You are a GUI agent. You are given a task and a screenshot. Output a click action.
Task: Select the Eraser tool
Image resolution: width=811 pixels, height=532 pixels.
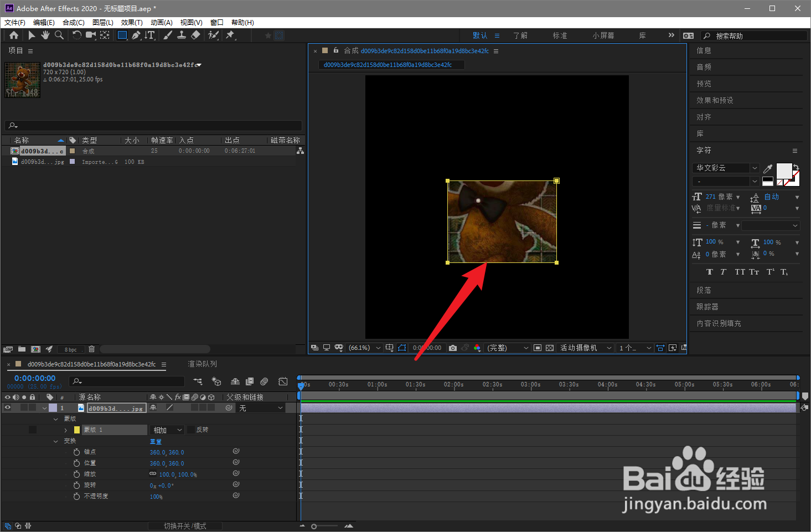click(195, 35)
